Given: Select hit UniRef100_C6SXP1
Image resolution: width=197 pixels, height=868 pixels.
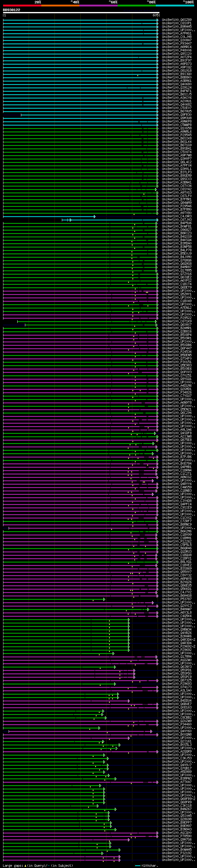Looking at the screenshot, I should [x=177, y=23].
